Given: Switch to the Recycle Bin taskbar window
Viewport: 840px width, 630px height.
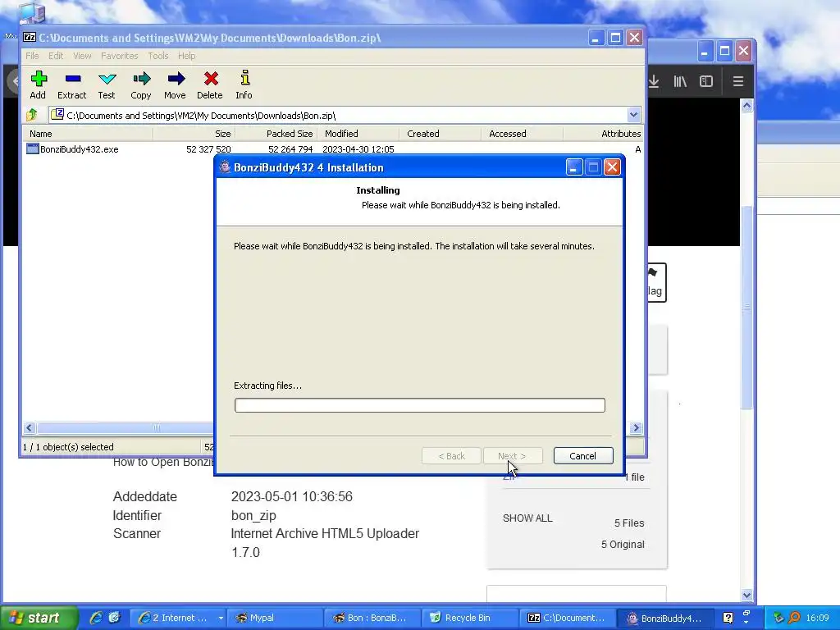Looking at the screenshot, I should tap(469, 619).
